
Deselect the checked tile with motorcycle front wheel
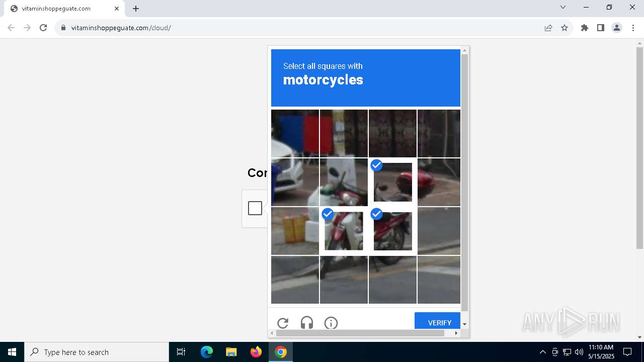coord(344,231)
